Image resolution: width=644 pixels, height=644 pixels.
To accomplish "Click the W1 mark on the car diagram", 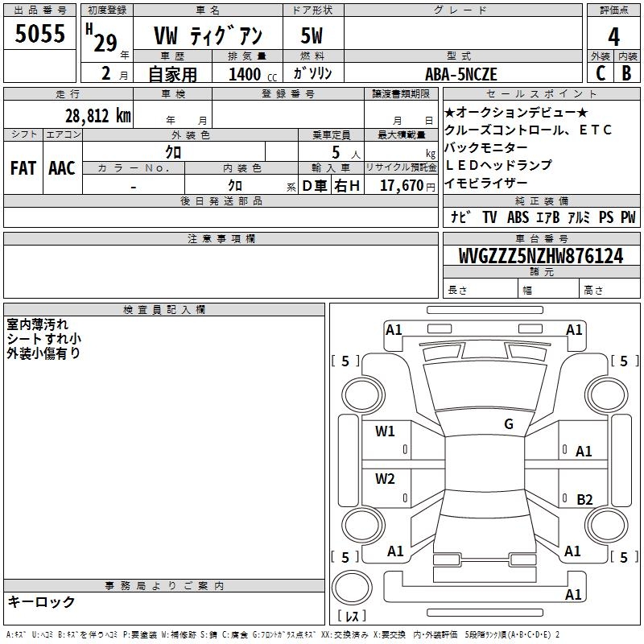I will 385,431.
